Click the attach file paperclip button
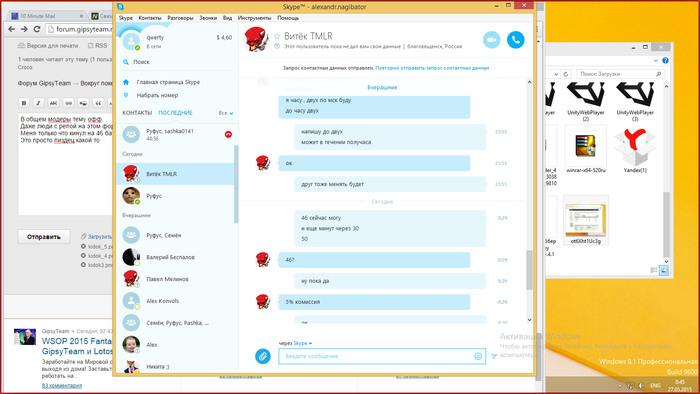The image size is (700, 394). [x=263, y=356]
